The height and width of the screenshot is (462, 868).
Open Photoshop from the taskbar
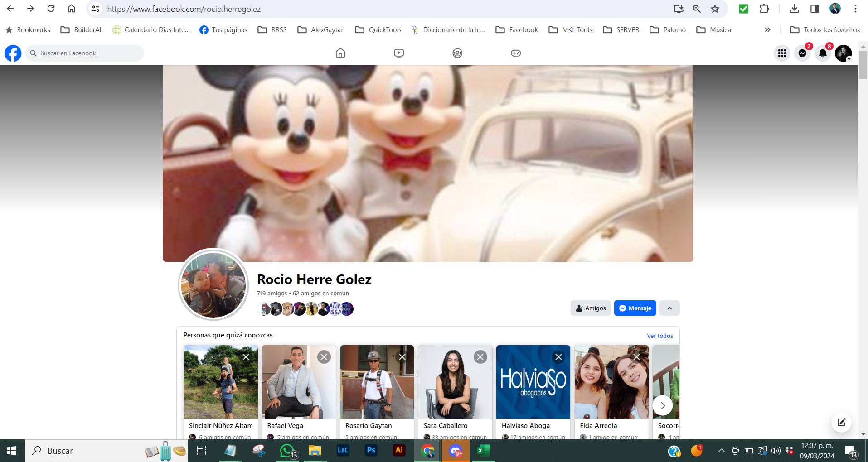pyautogui.click(x=371, y=451)
